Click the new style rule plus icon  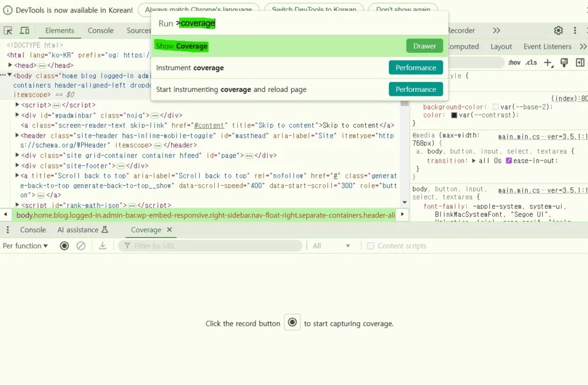tap(548, 63)
